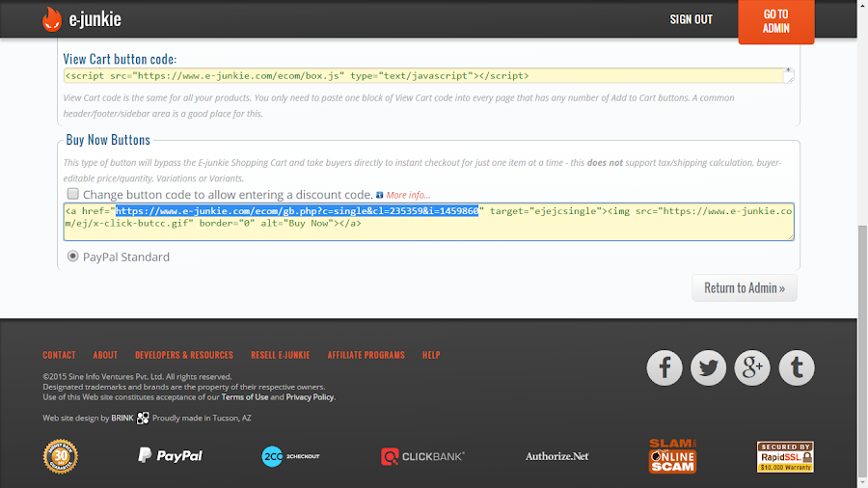This screenshot has width=868, height=488.
Task: Open Resell E-junkie footer link
Action: click(x=281, y=355)
